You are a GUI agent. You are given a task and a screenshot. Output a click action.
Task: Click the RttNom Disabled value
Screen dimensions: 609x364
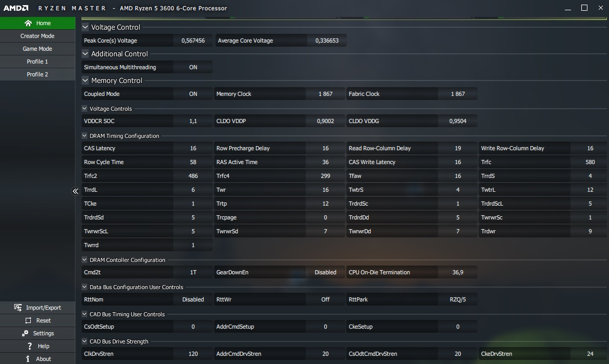coord(193,299)
